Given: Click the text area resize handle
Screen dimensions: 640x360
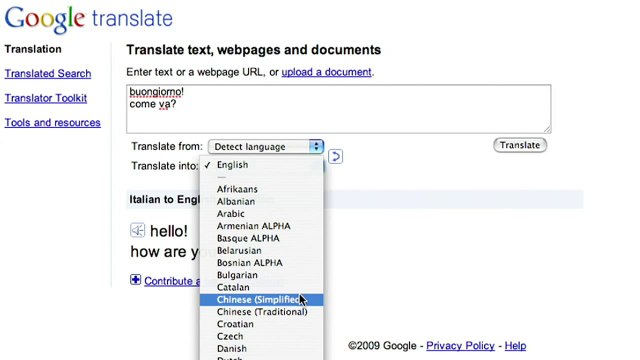Looking at the screenshot, I should [547, 129].
